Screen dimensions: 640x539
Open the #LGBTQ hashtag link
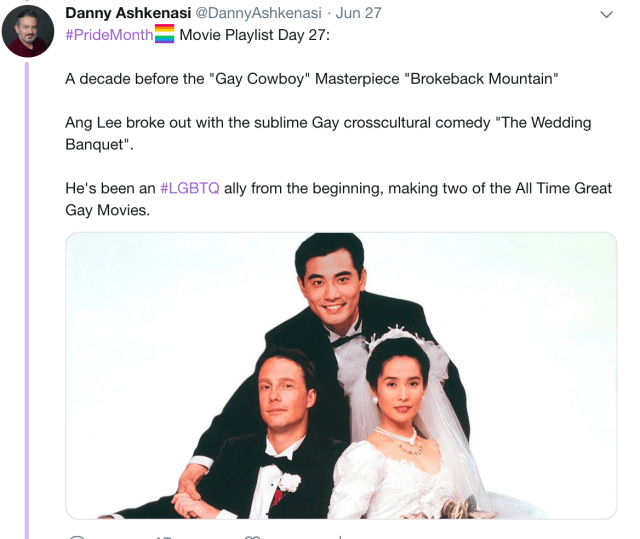click(190, 188)
